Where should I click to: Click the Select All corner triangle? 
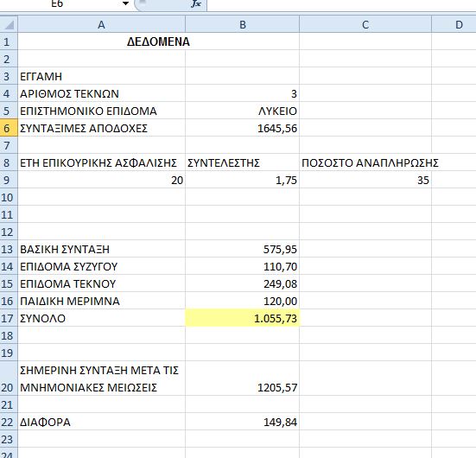9,24
